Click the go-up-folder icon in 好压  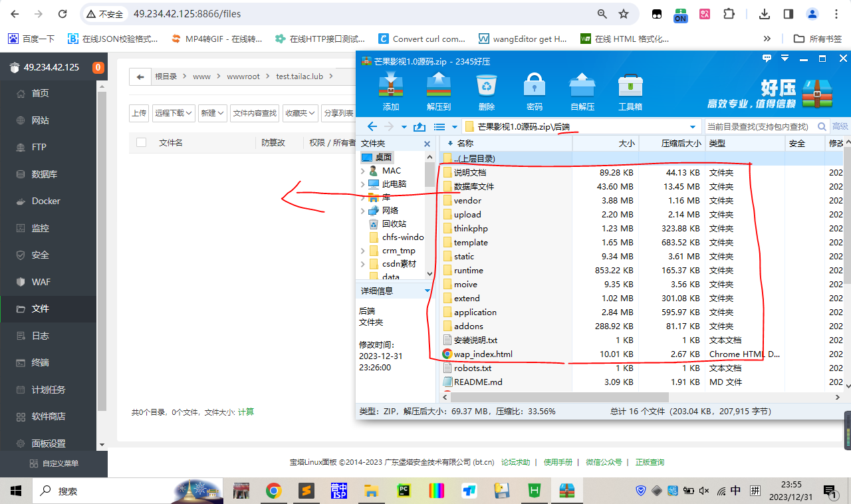click(x=419, y=126)
